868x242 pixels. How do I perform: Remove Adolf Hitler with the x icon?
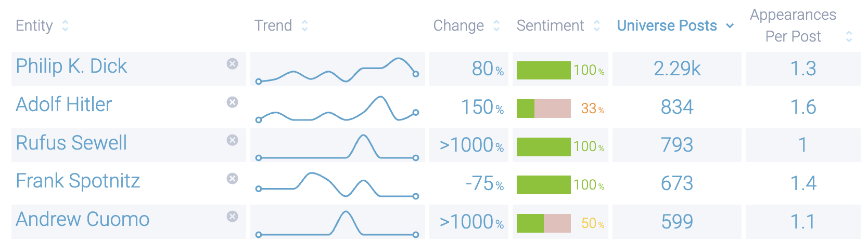click(233, 102)
